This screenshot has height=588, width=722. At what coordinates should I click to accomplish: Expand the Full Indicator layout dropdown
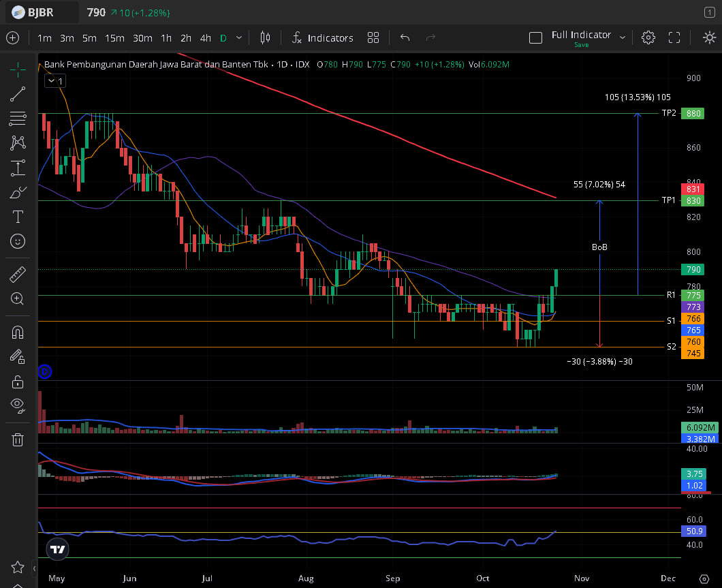coord(622,37)
